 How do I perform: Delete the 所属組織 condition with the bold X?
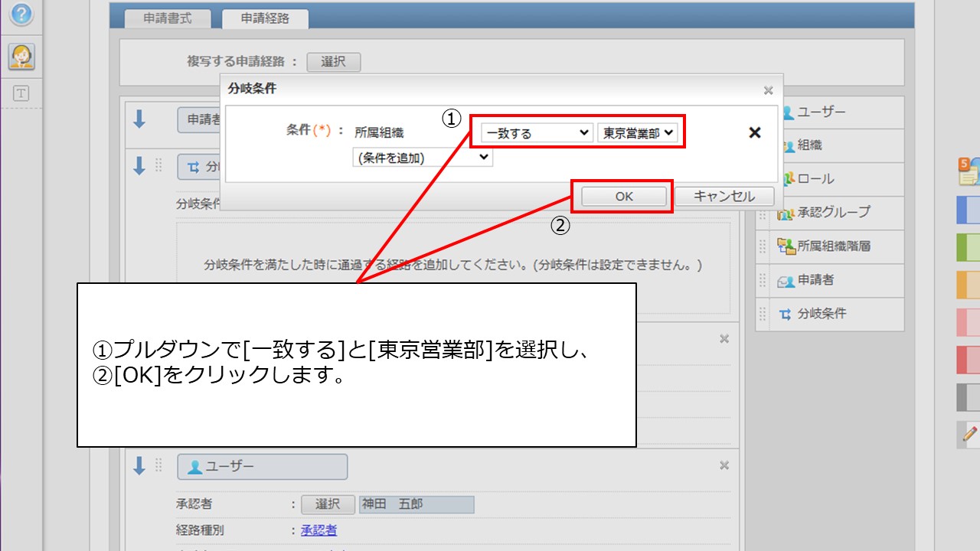point(755,132)
